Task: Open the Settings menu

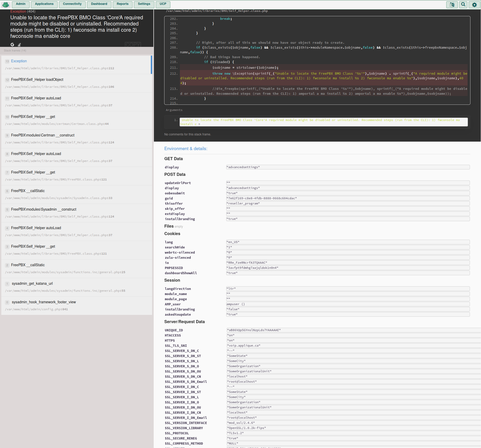Action: pos(144,4)
